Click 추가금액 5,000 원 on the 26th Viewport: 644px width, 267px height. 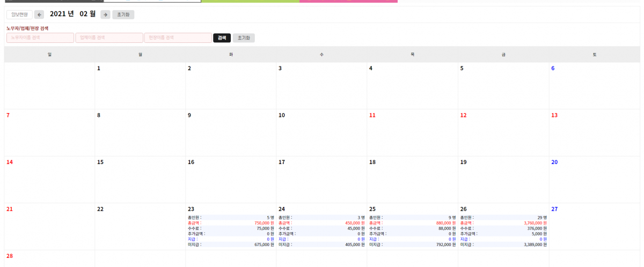click(503, 234)
